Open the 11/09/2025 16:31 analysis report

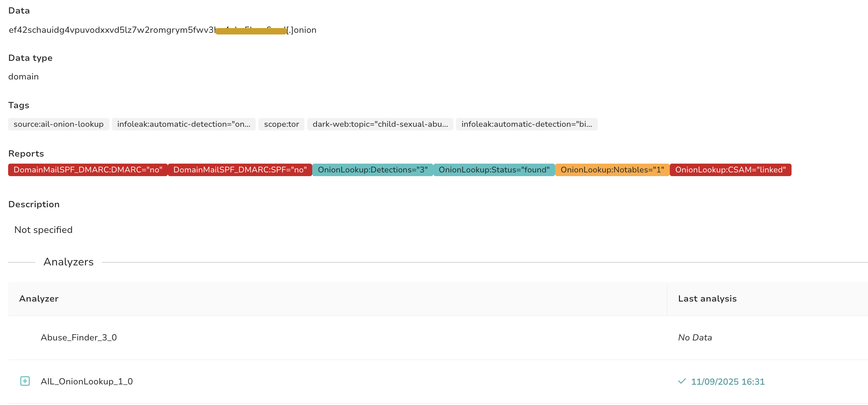(x=728, y=382)
